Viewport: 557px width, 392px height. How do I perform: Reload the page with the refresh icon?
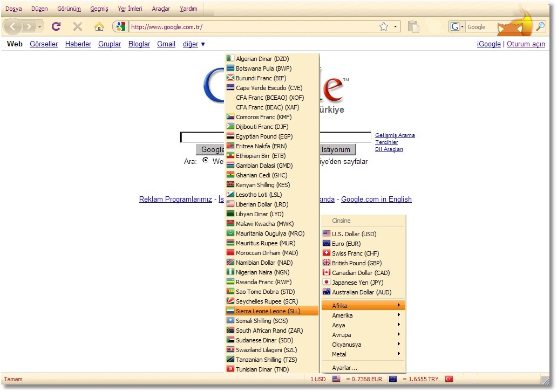point(56,26)
